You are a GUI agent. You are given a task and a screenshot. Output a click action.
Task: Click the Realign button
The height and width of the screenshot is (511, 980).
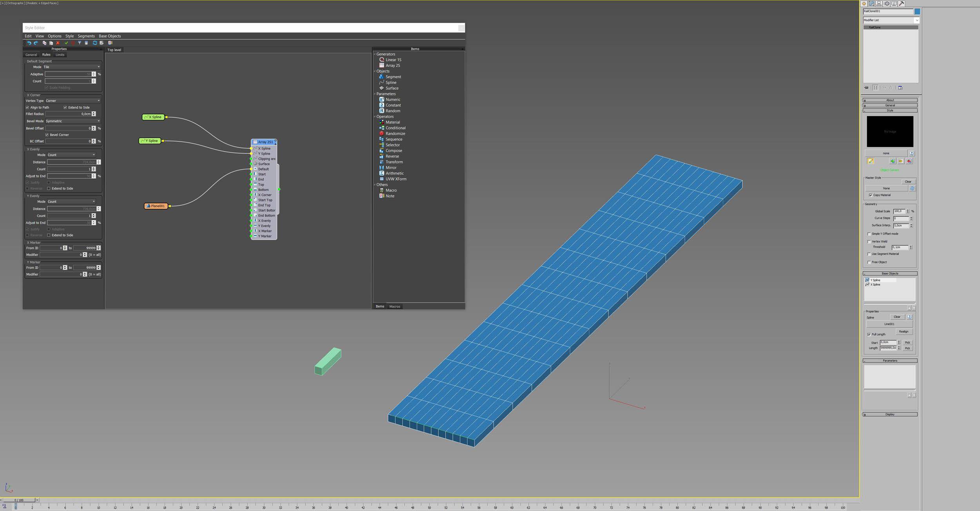904,332
